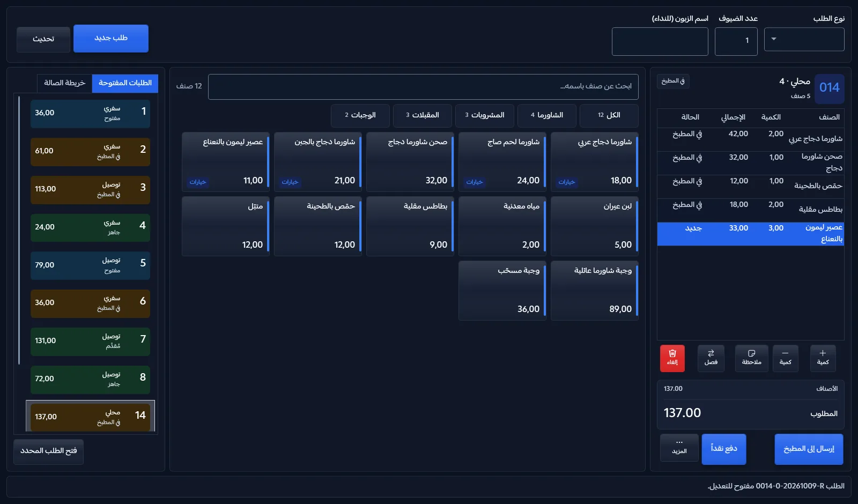Add a note with ملاحظة button
Image resolution: width=858 pixels, height=504 pixels.
(x=751, y=358)
